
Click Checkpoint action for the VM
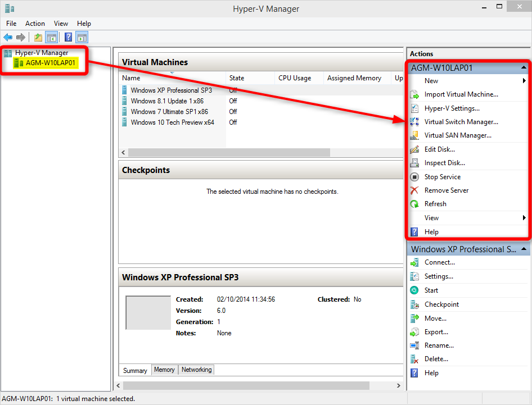[x=441, y=304]
